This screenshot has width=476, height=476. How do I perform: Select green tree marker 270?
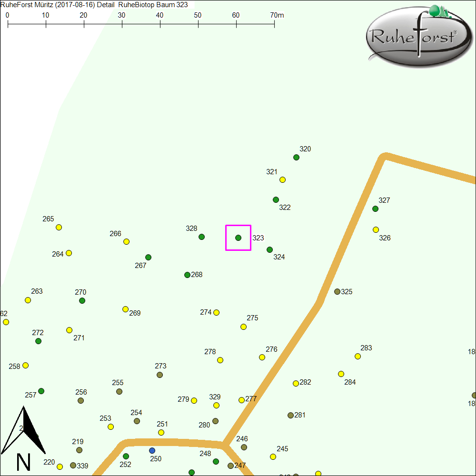[x=82, y=300]
